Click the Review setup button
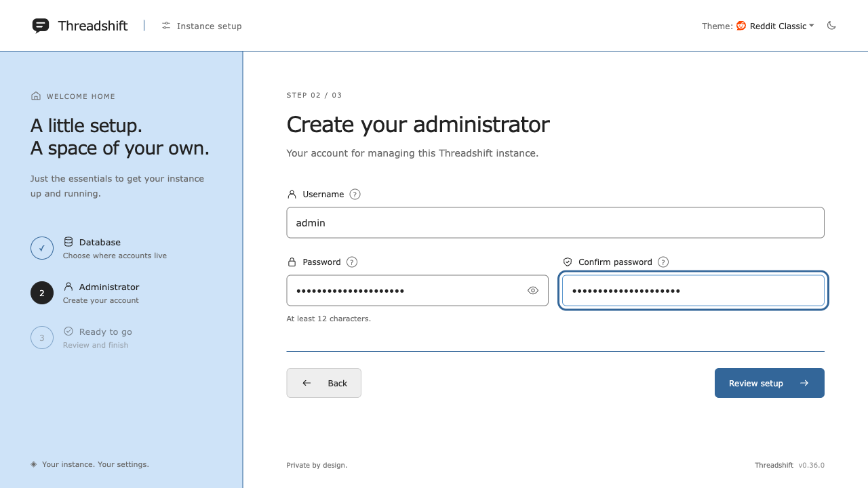 [770, 383]
